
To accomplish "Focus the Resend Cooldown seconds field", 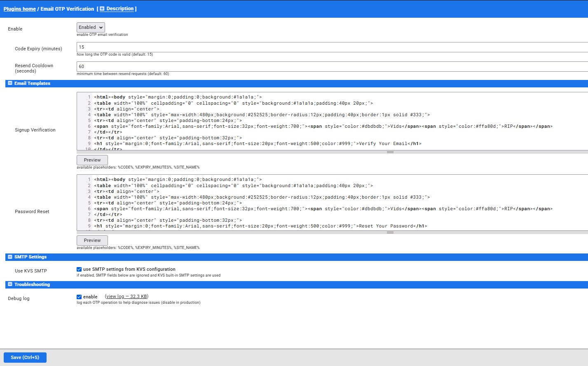I will [x=332, y=66].
